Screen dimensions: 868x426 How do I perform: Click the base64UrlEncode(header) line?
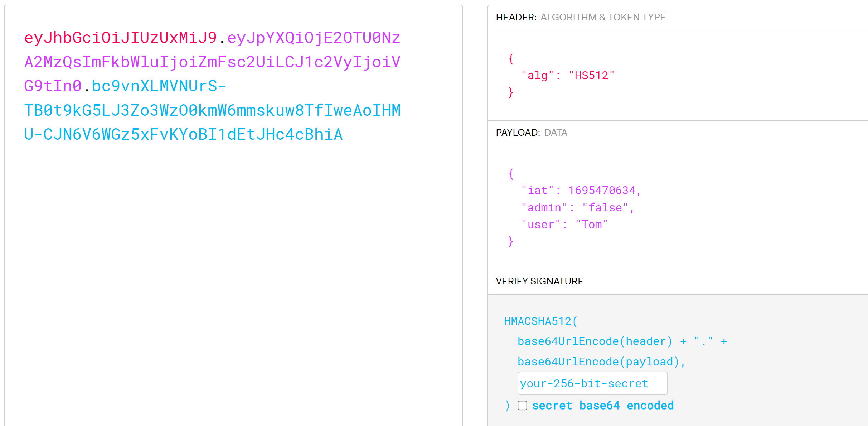click(622, 341)
